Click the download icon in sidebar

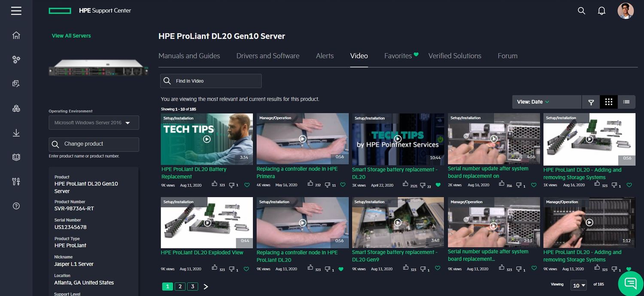16,133
